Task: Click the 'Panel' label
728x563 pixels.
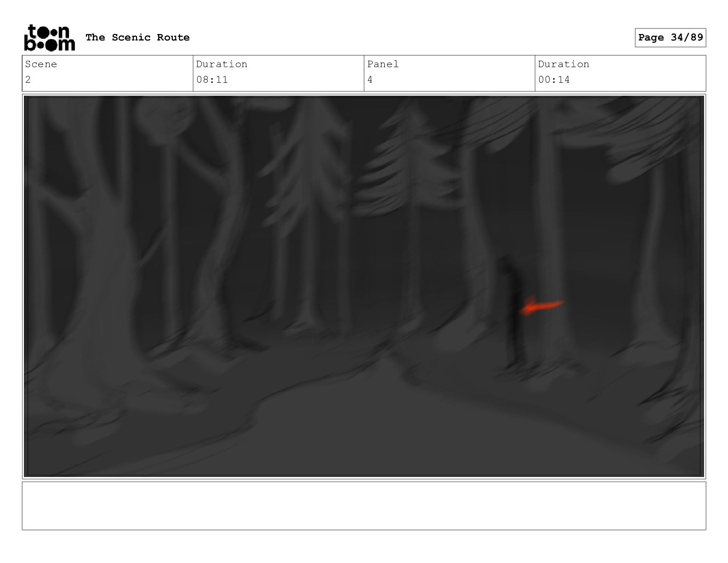Action: (x=383, y=64)
